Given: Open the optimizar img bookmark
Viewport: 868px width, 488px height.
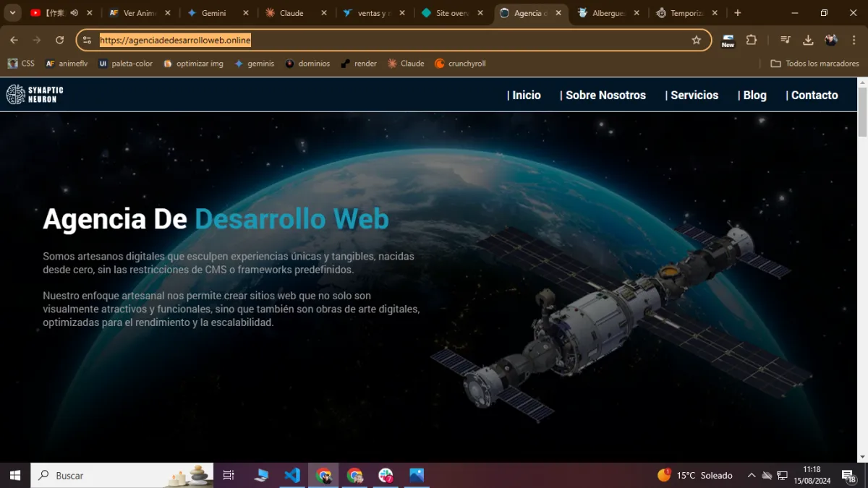Looking at the screenshot, I should coord(193,64).
